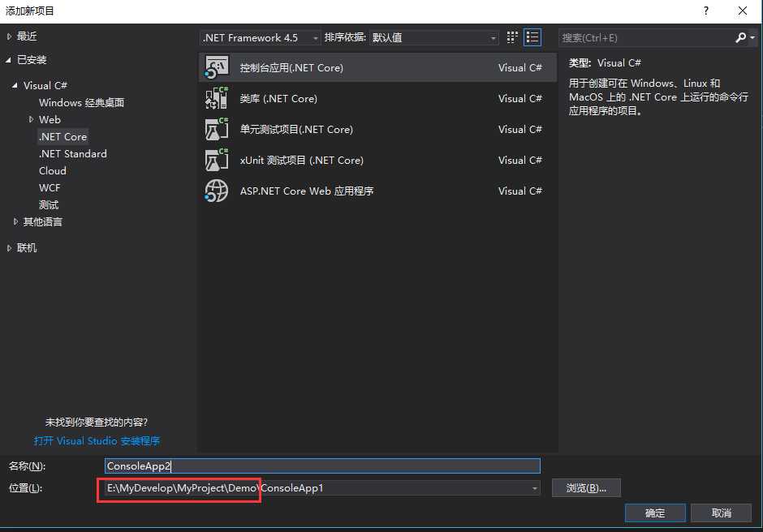This screenshot has height=532, width=763.
Task: Open the location path dropdown arrow
Action: (534, 488)
